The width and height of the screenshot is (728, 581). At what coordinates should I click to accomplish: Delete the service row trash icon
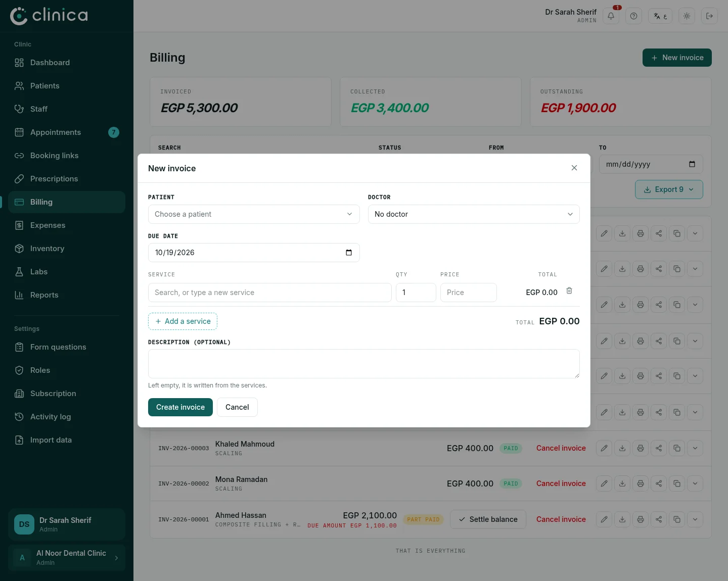[x=569, y=290]
